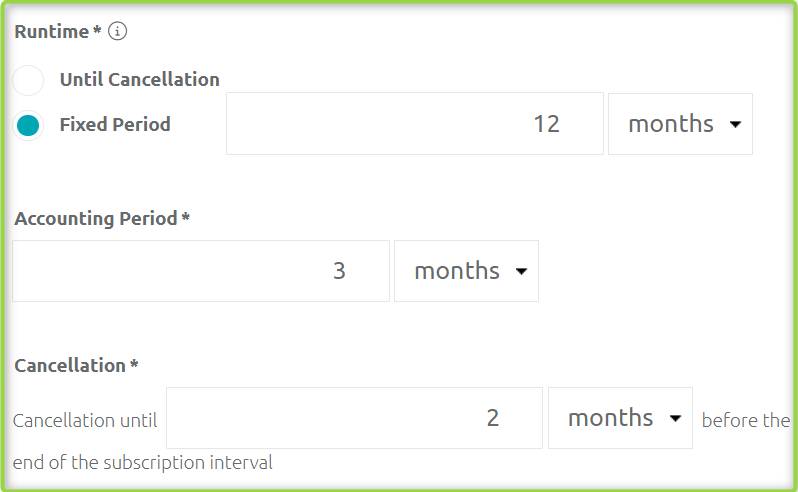
Task: Click the arrow on the Accounting Period unit dropdown
Action: [x=521, y=272]
